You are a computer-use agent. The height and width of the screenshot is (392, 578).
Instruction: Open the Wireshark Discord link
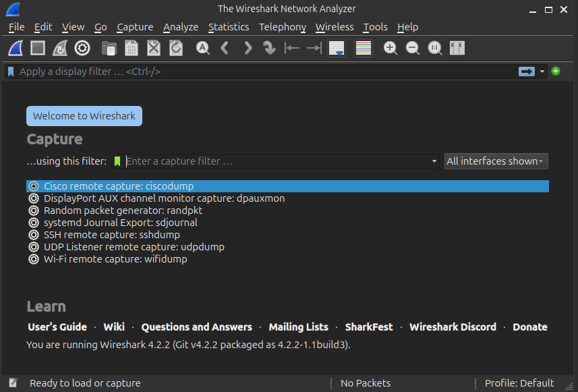click(x=453, y=327)
